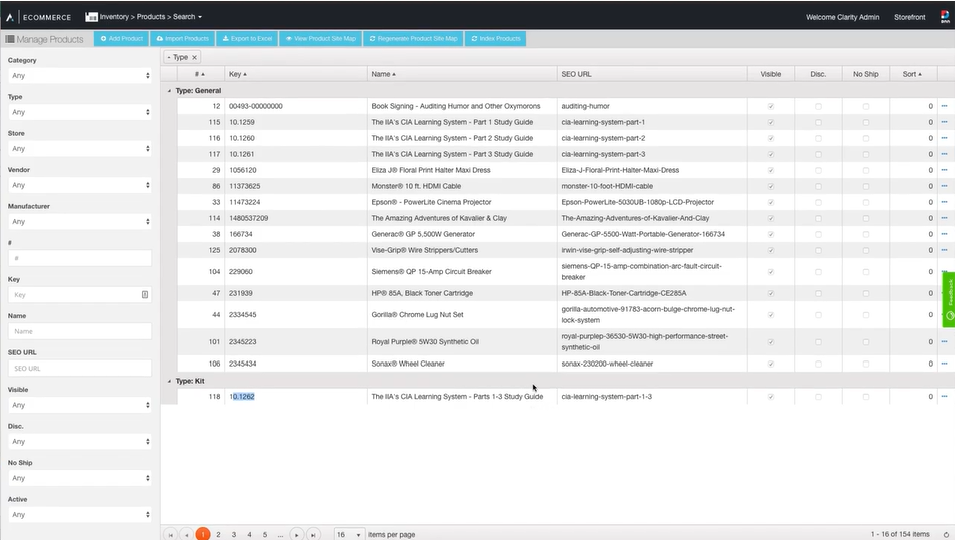955x540 pixels.
Task: Sort by the # column header
Action: point(199,74)
